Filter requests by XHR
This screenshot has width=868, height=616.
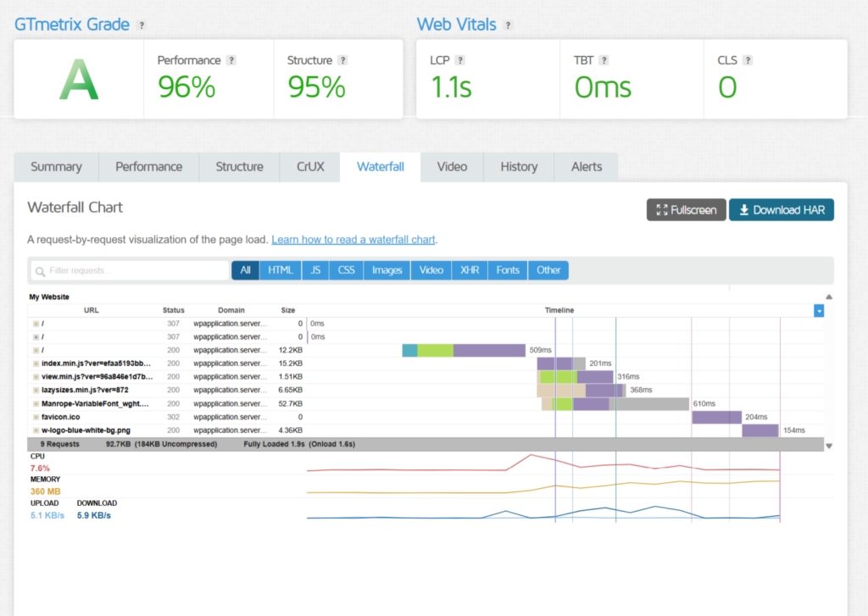click(x=470, y=270)
